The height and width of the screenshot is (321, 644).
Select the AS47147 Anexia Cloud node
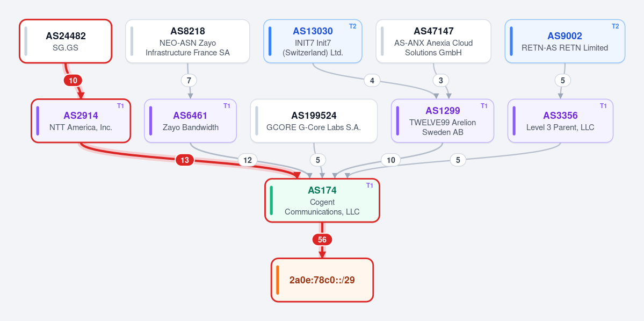click(x=433, y=41)
